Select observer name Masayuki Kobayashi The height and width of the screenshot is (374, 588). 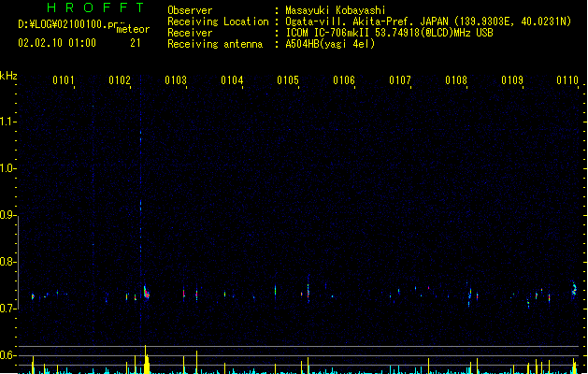click(336, 10)
